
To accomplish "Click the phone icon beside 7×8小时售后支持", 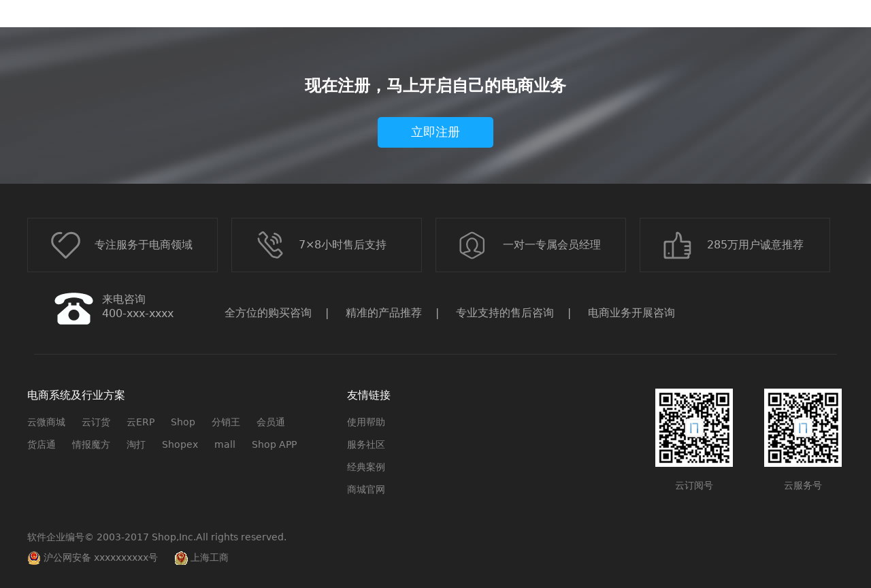I will [270, 245].
